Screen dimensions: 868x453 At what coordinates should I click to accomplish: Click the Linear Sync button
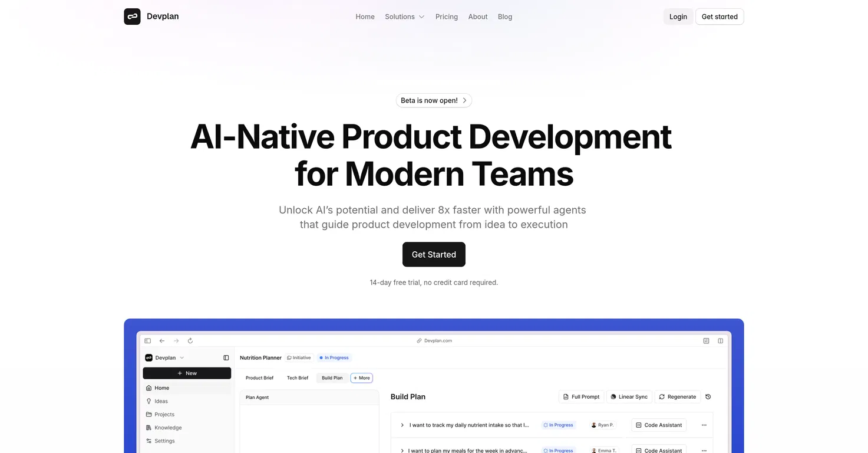pyautogui.click(x=629, y=397)
